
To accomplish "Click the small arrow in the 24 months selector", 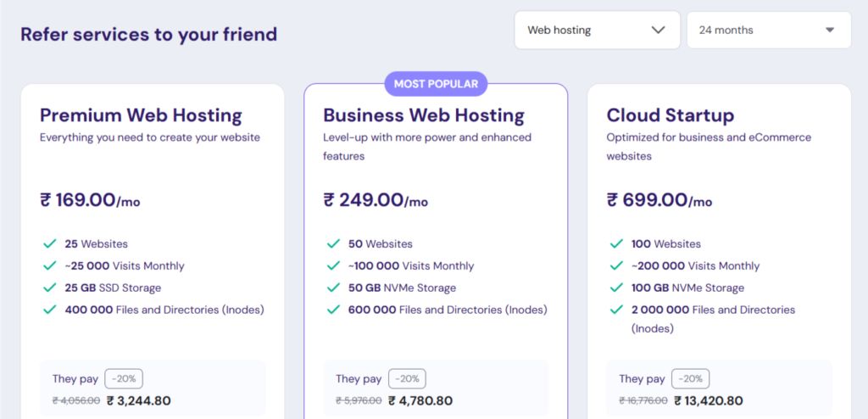I will pyautogui.click(x=830, y=31).
